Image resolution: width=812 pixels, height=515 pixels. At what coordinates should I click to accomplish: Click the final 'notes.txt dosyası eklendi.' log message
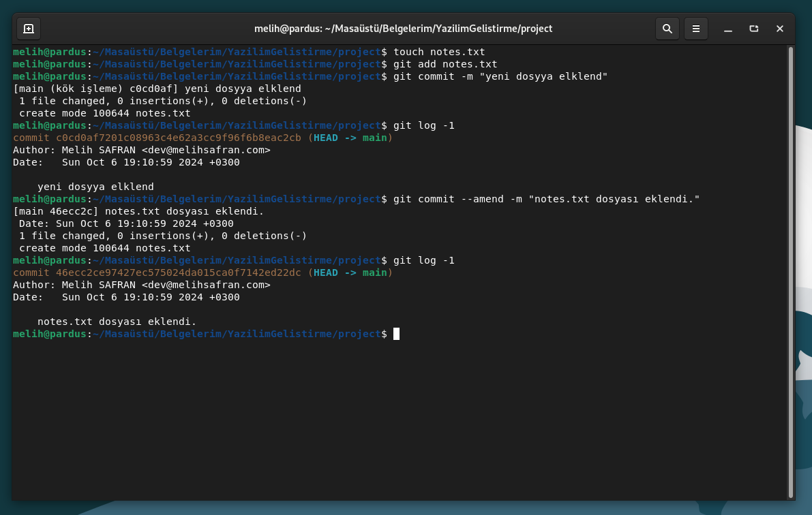tap(117, 322)
